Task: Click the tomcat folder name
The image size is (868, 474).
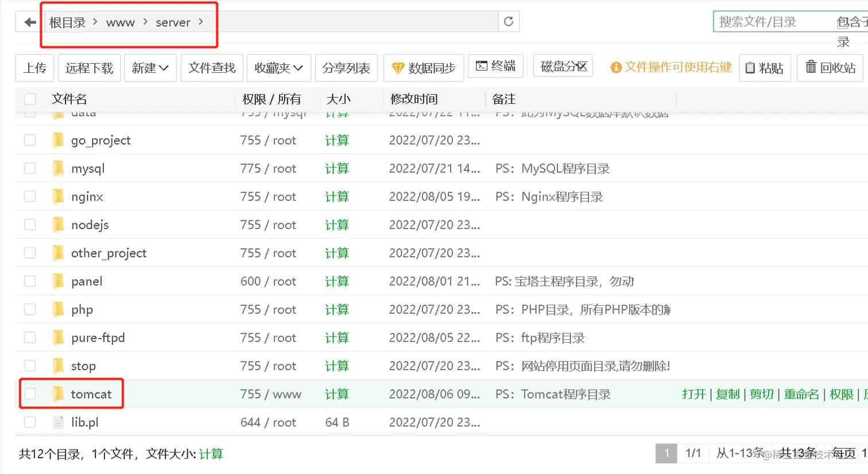Action: point(91,394)
